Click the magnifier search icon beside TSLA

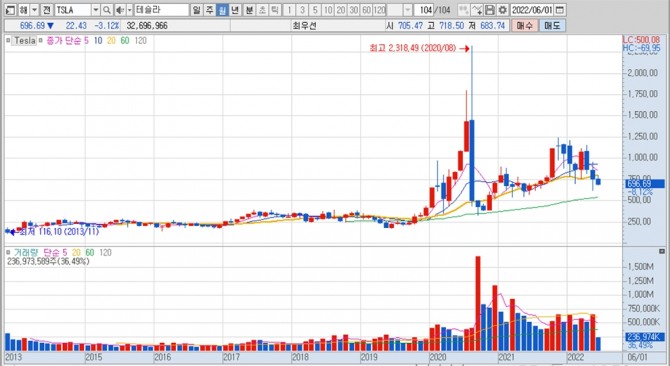107,10
